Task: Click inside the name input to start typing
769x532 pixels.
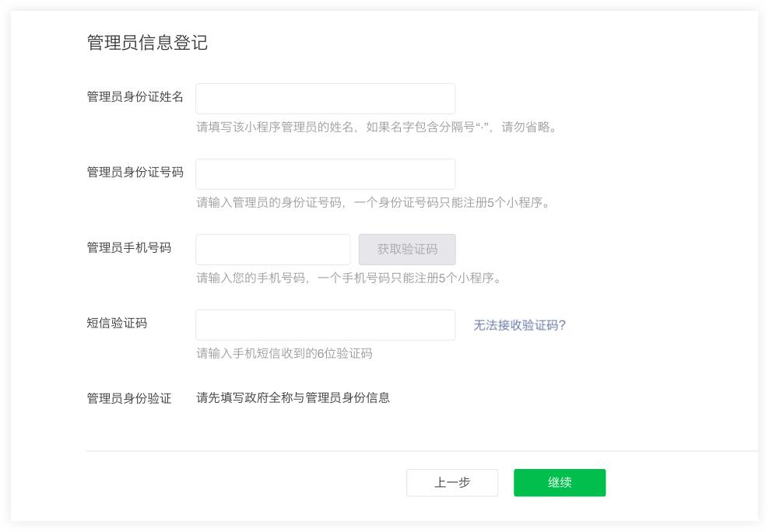Action: click(325, 98)
